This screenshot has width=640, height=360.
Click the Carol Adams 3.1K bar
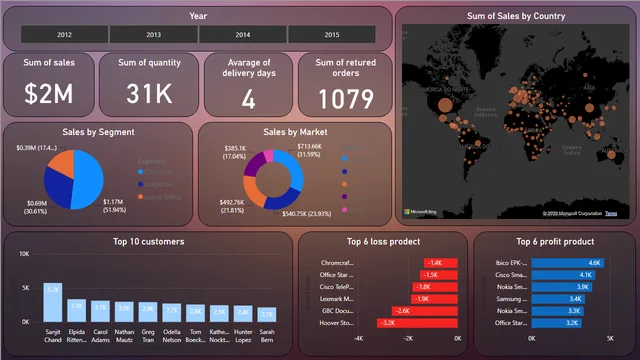(100, 311)
